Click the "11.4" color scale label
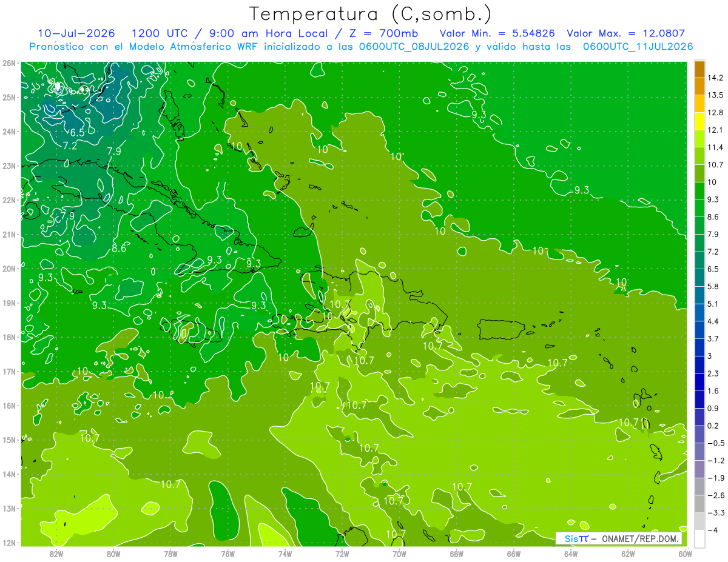728x562 pixels. (x=715, y=147)
